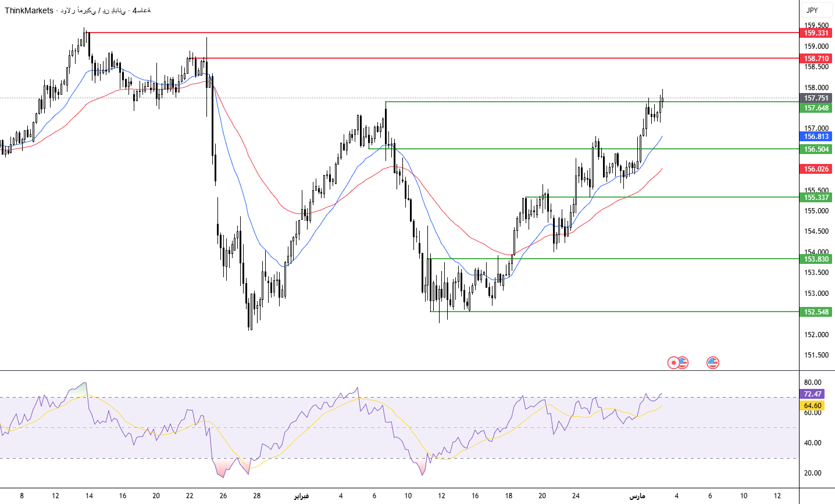Click the yellow RSI average value 64.60
This screenshot has height=504, width=835.
pos(812,406)
